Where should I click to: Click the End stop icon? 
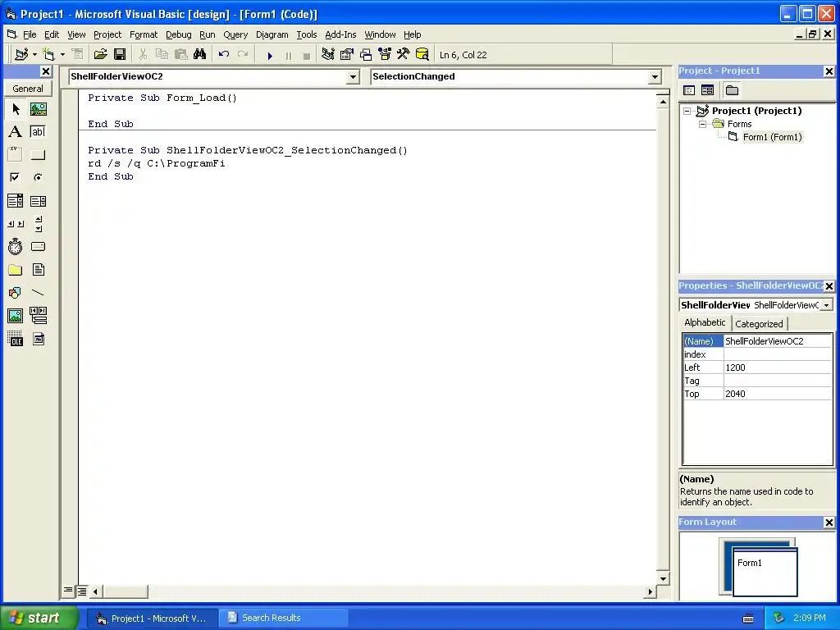click(307, 55)
